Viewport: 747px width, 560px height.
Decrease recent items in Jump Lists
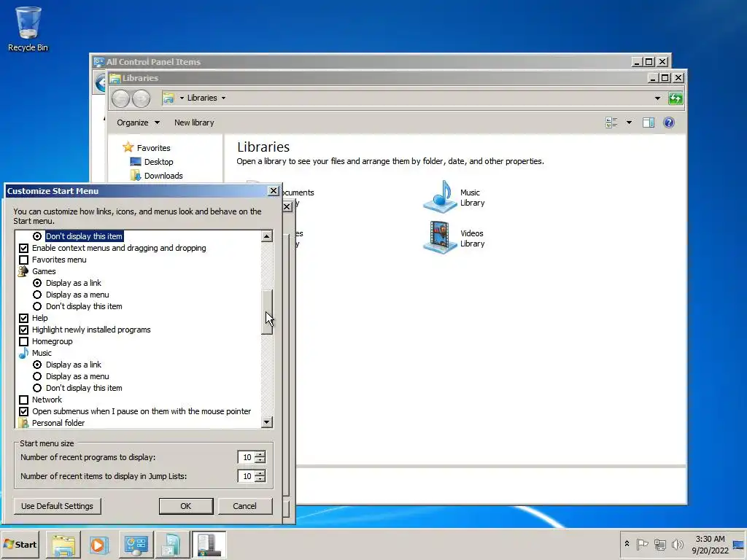tap(260, 479)
